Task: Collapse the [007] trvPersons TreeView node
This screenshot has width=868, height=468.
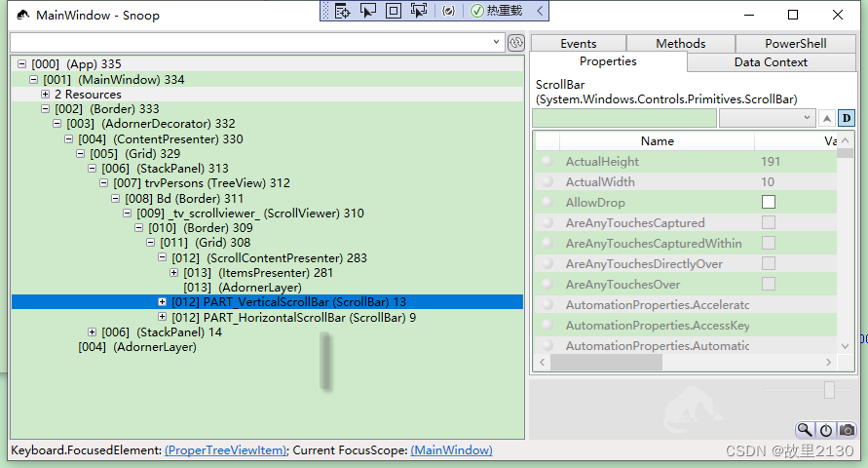Action: point(104,183)
